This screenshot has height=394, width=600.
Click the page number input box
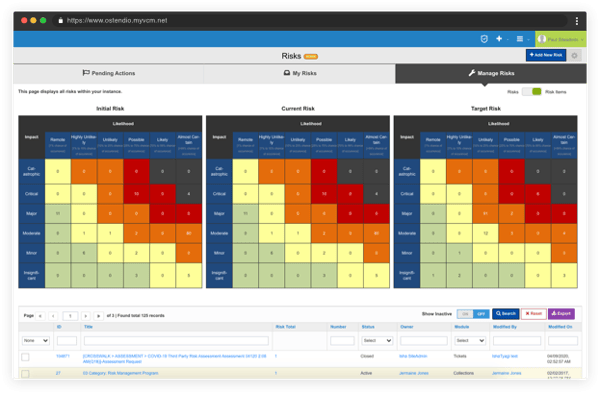tap(70, 316)
